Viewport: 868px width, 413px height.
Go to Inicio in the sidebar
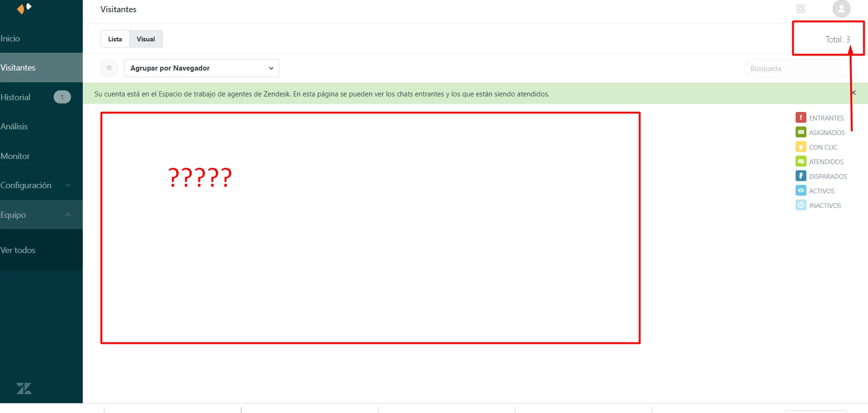pyautogui.click(x=41, y=39)
